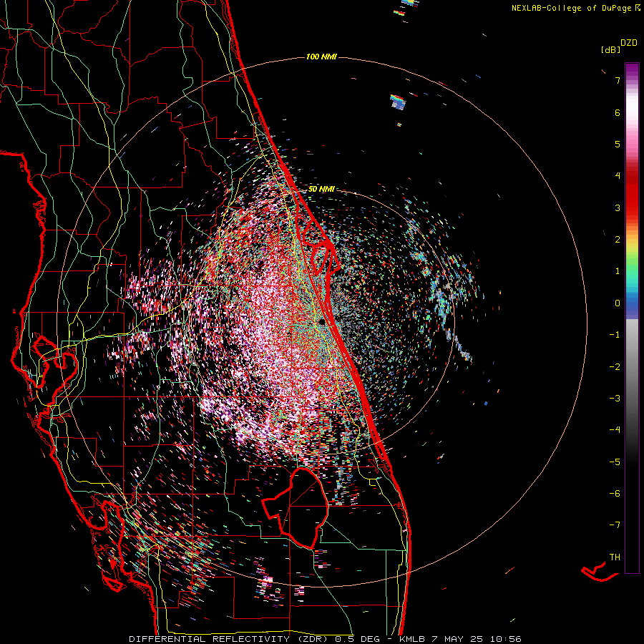Viewport: 644px width, 644px height.
Task: Click the -5 value on the dB scale
Action: [615, 462]
